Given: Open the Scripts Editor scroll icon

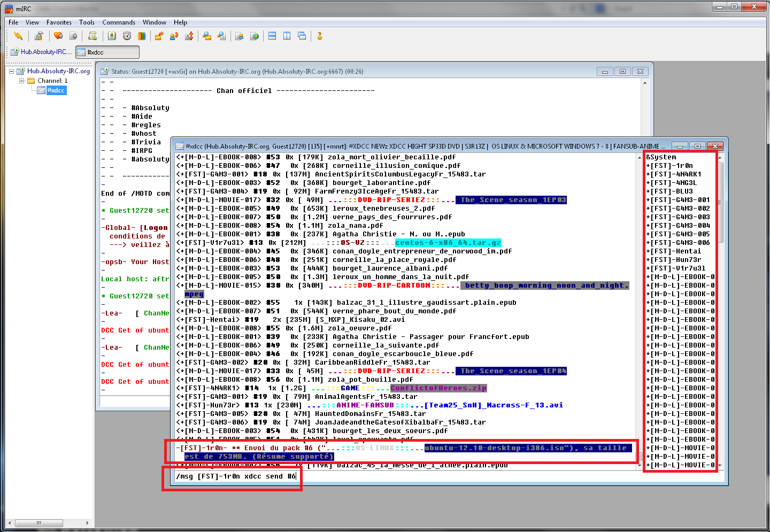Looking at the screenshot, I should tap(93, 36).
